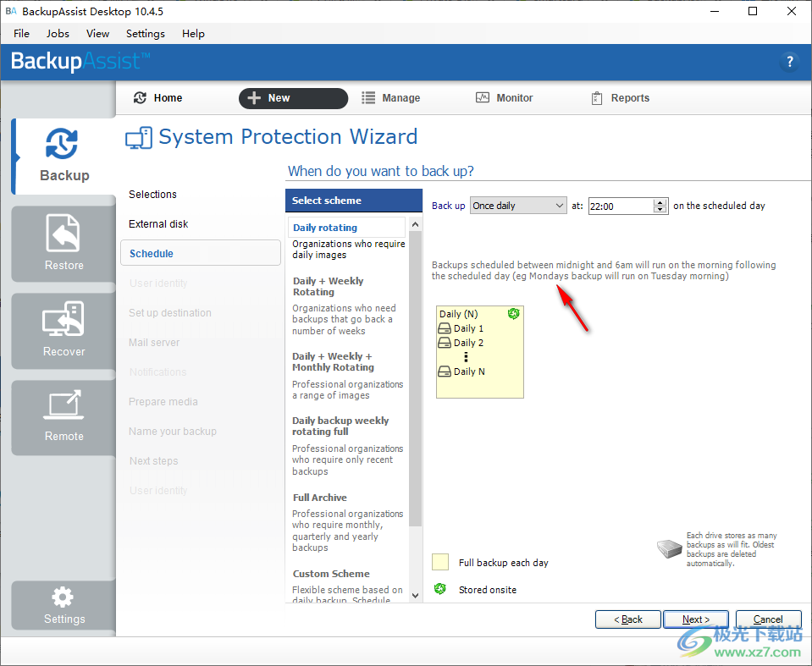Click scheme list scroll down arrow
Image resolution: width=812 pixels, height=666 pixels.
point(415,596)
